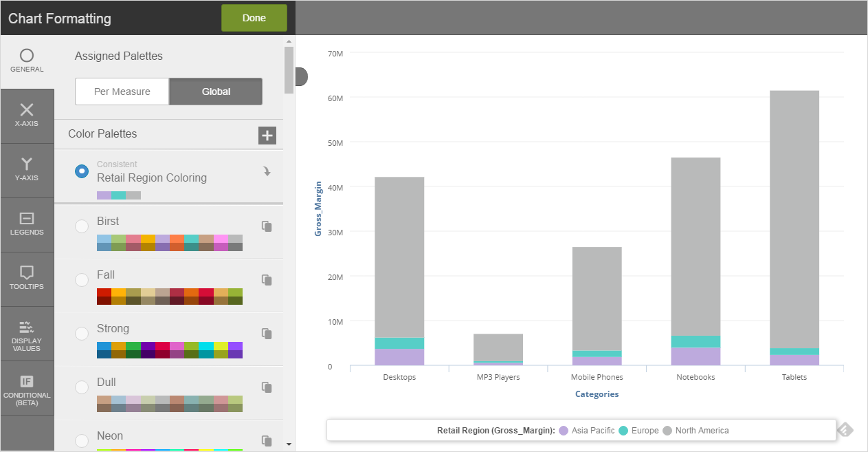
Task: Open the Conditional (Beta) formatting tab
Action: (27, 388)
